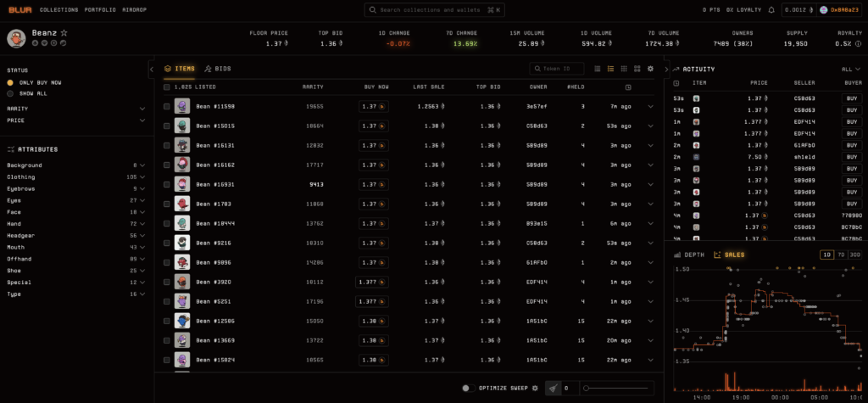Open the 7.50 sale activity item thumbnail

pos(696,157)
